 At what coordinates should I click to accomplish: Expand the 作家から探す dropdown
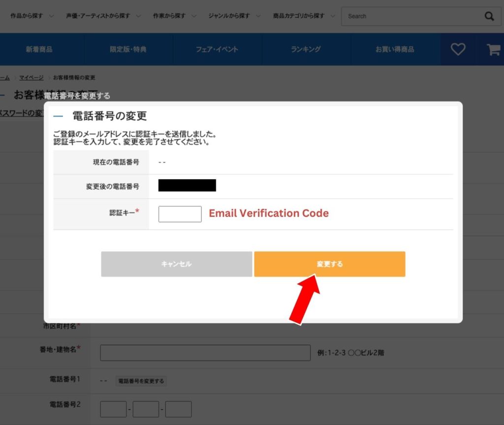pyautogui.click(x=175, y=16)
